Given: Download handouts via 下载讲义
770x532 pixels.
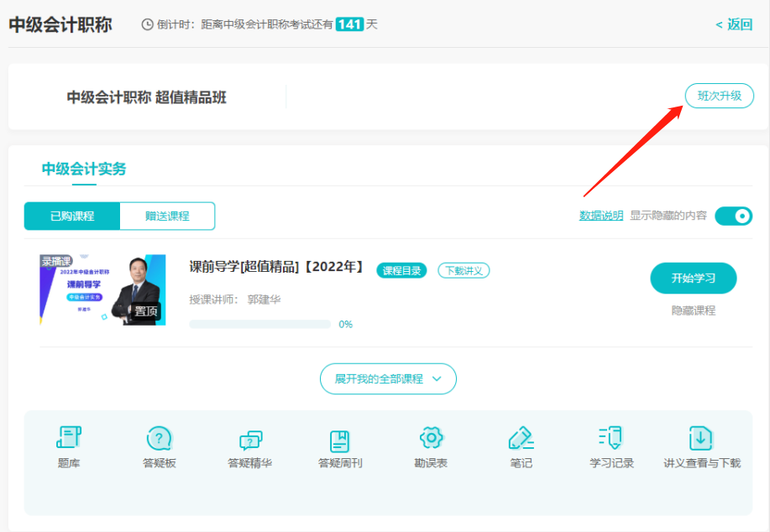Looking at the screenshot, I should pyautogui.click(x=464, y=270).
